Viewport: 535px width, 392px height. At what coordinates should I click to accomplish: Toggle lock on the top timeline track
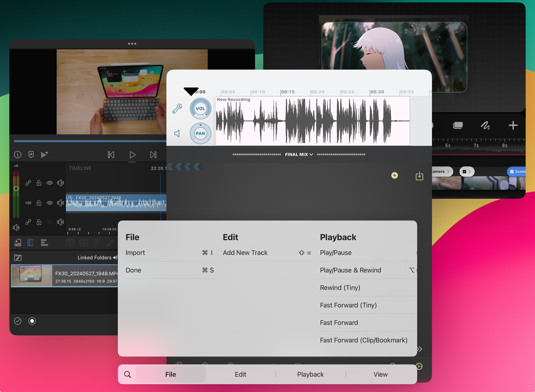pos(39,183)
